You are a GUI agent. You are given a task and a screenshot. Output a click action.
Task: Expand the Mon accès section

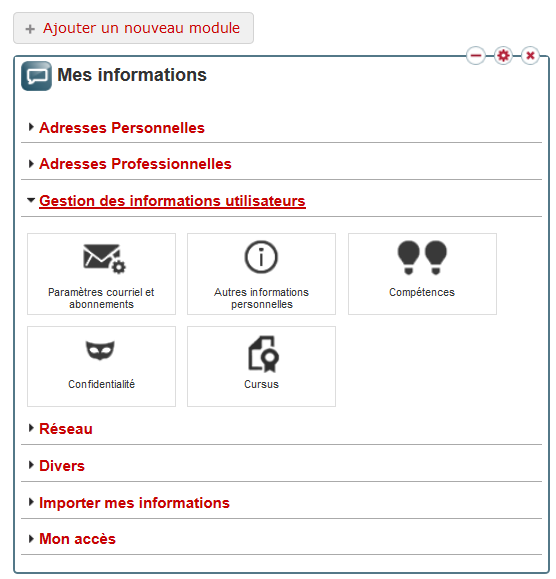[78, 539]
